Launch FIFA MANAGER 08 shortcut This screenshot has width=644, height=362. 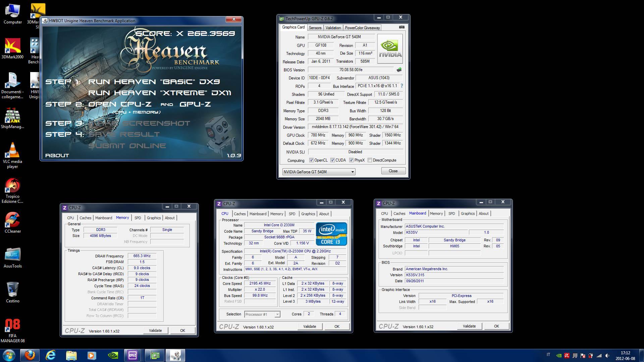(13, 330)
